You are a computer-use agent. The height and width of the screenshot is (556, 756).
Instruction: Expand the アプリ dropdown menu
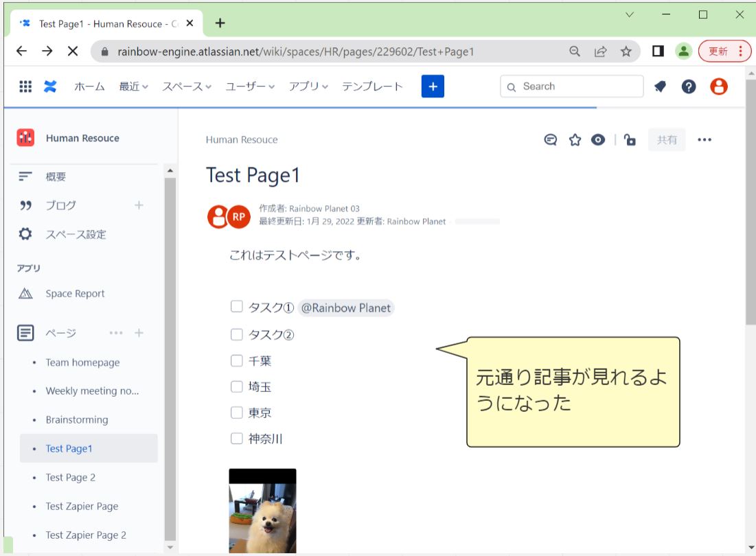tap(308, 86)
